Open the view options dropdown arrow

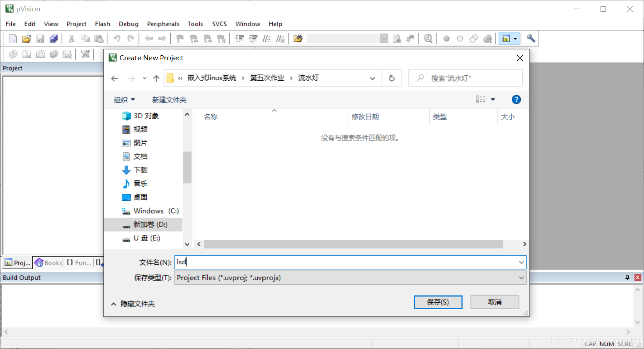tap(493, 100)
